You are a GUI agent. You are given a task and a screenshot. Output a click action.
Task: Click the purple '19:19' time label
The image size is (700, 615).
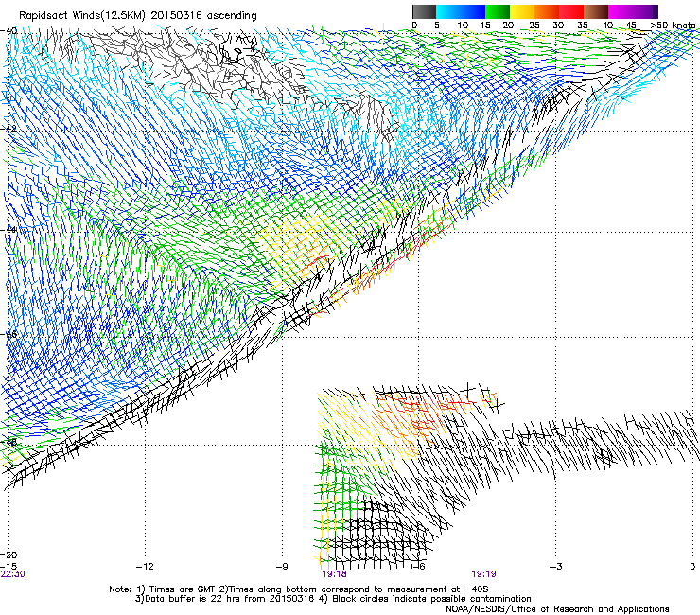pos(484,574)
